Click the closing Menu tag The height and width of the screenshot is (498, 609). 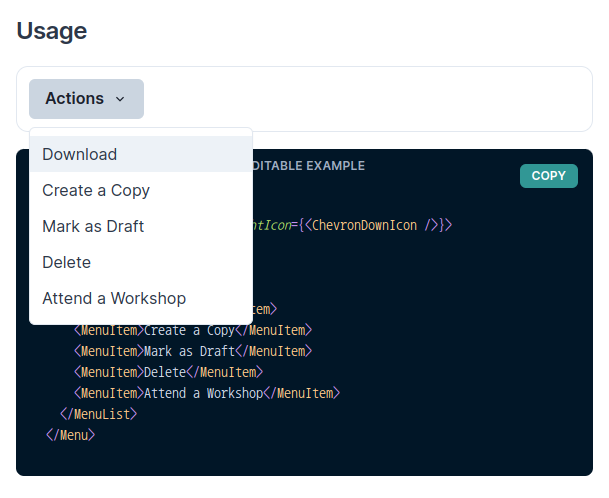tap(70, 435)
